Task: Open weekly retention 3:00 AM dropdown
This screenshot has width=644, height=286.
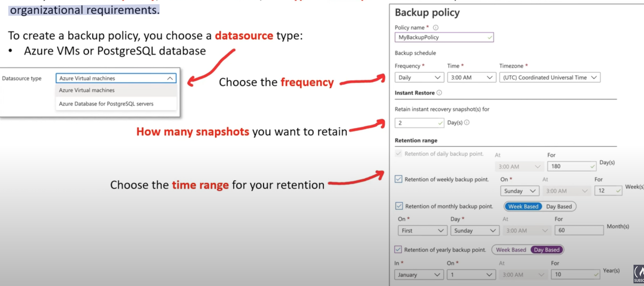Action: click(x=567, y=191)
